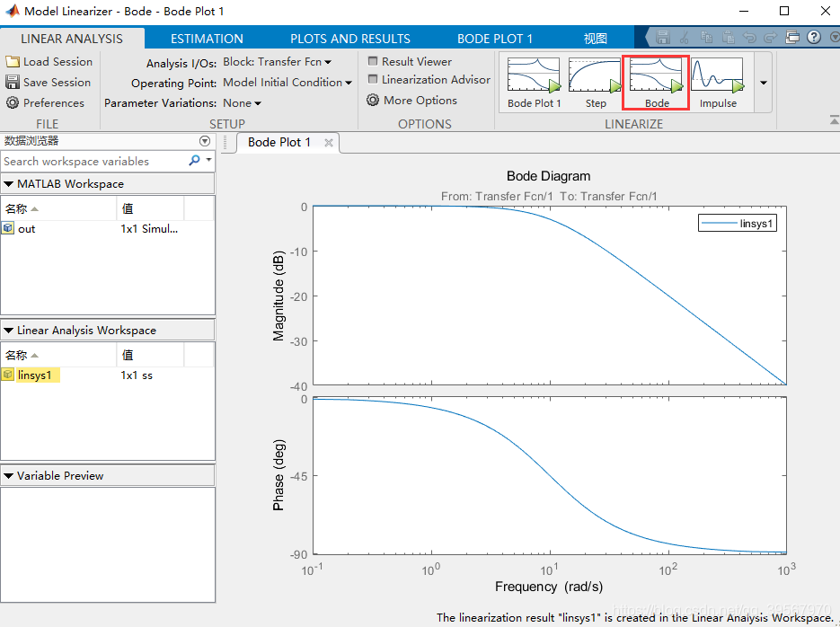Sort MATLAB Workspace by 名称 column
Viewport: 840px width, 627px height.
point(58,208)
